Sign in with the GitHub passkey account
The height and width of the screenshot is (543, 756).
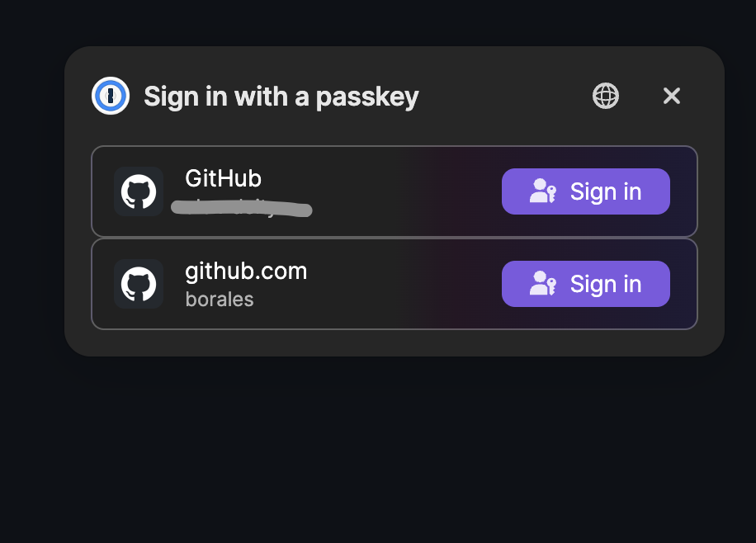(x=586, y=191)
